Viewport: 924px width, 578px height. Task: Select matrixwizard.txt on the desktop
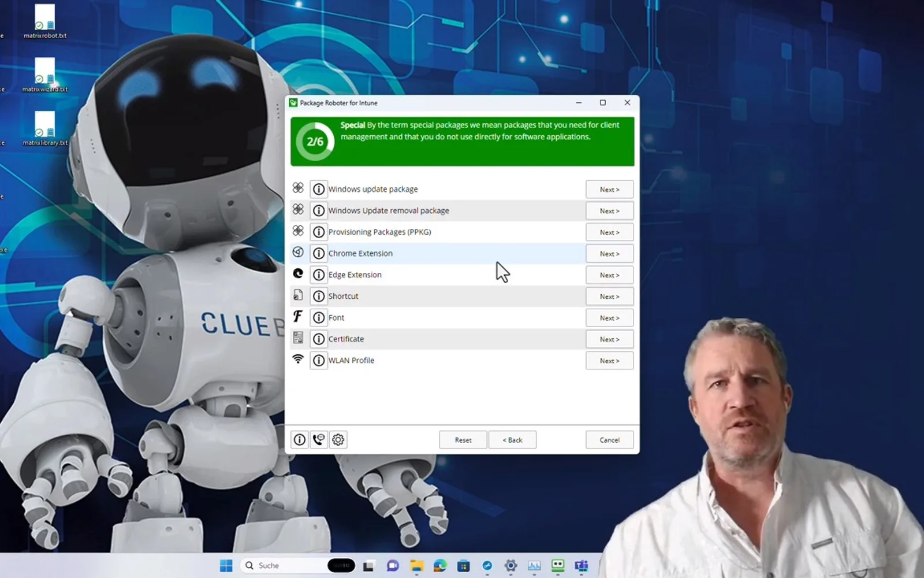45,75
